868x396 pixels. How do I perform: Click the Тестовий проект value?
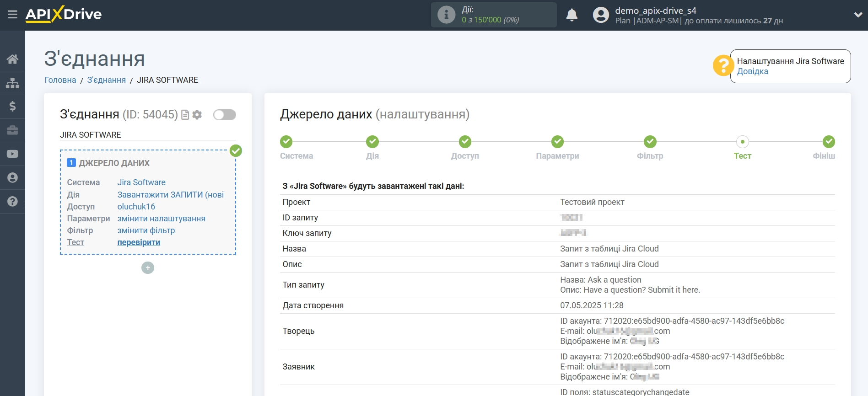(592, 202)
